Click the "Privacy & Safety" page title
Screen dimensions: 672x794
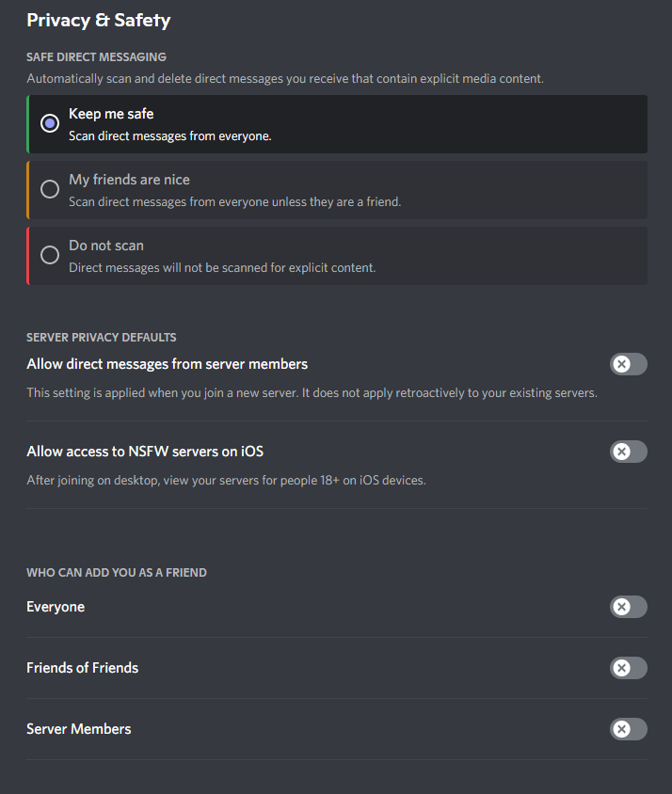click(x=98, y=20)
